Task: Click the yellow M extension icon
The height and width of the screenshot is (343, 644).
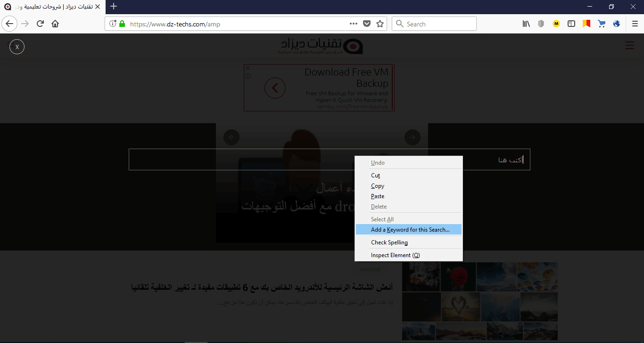Action: coord(556,23)
